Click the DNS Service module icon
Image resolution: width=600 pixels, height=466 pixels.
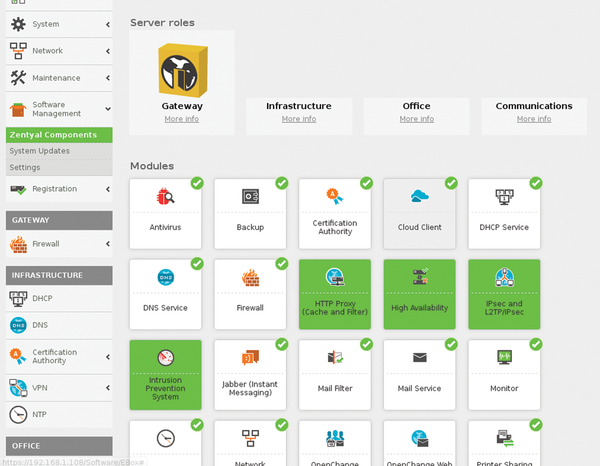pyautogui.click(x=165, y=277)
